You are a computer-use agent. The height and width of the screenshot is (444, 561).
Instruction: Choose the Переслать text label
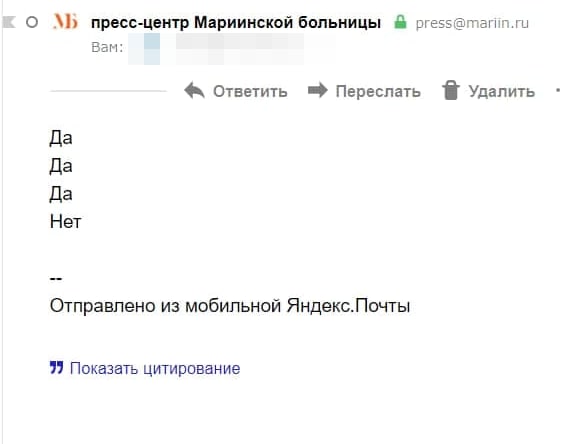378,91
